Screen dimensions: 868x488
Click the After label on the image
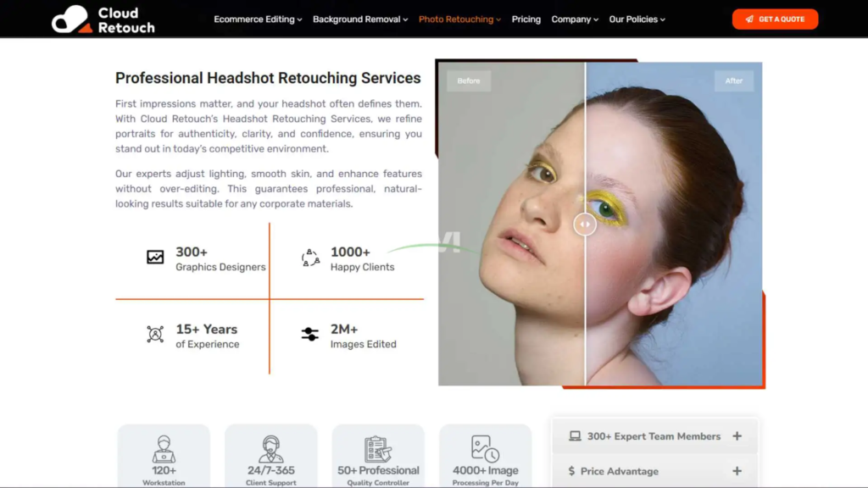click(x=734, y=81)
